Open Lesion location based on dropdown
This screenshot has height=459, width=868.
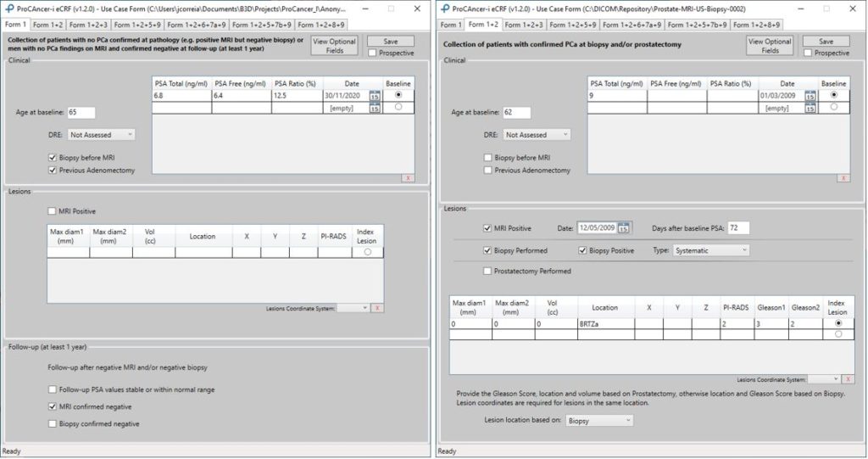[x=599, y=420]
